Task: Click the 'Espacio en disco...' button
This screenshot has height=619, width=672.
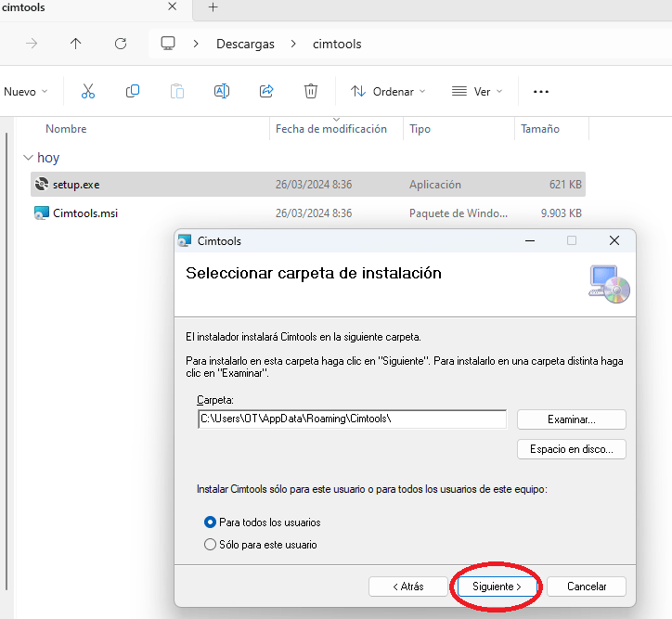Action: tap(572, 449)
